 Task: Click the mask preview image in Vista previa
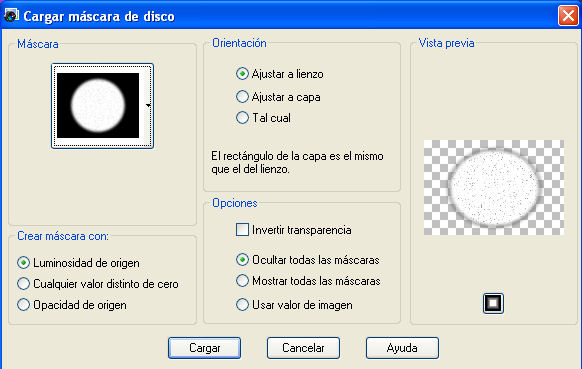[x=494, y=187]
